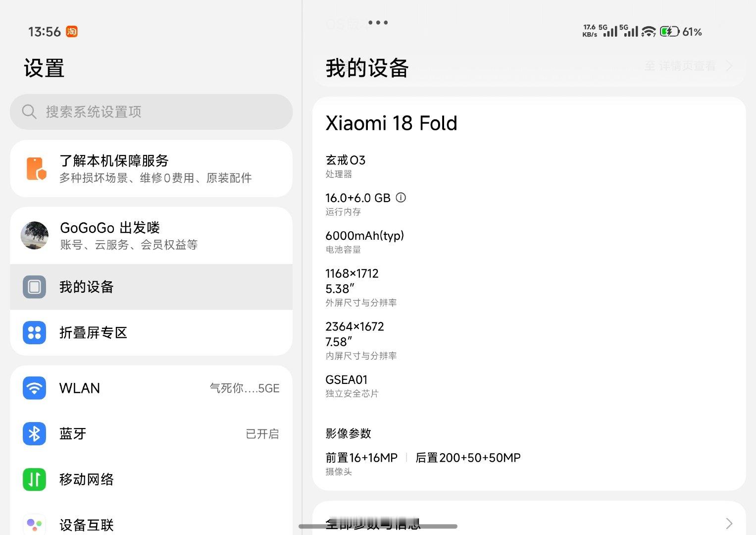Select 我的设备 menu entry
Viewport: 756px width, 535px height.
click(151, 287)
